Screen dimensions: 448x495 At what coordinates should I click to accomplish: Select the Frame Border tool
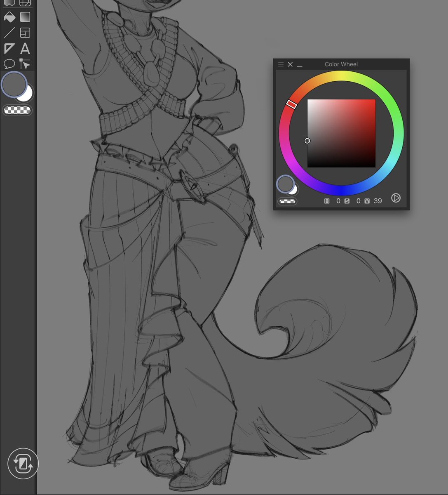[x=25, y=33]
